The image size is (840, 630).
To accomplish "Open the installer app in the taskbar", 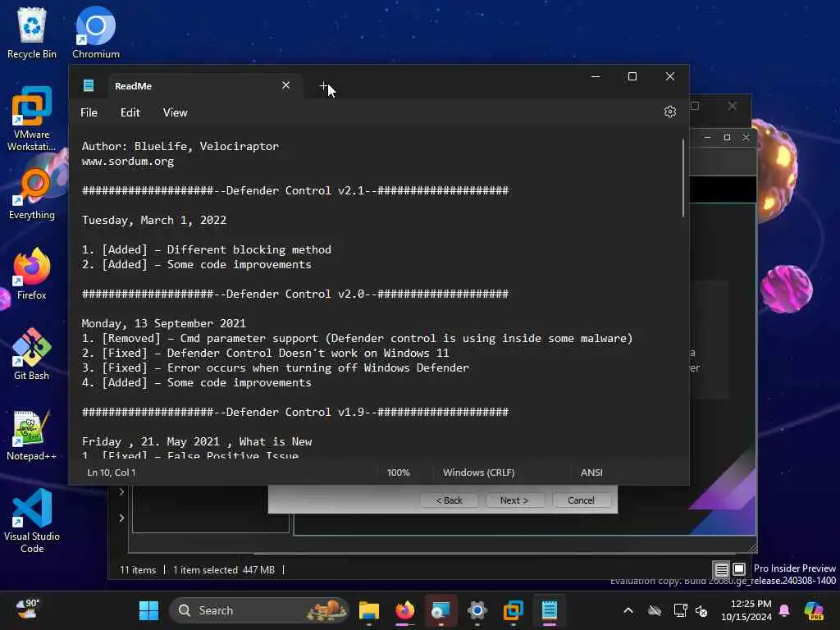I will (441, 610).
